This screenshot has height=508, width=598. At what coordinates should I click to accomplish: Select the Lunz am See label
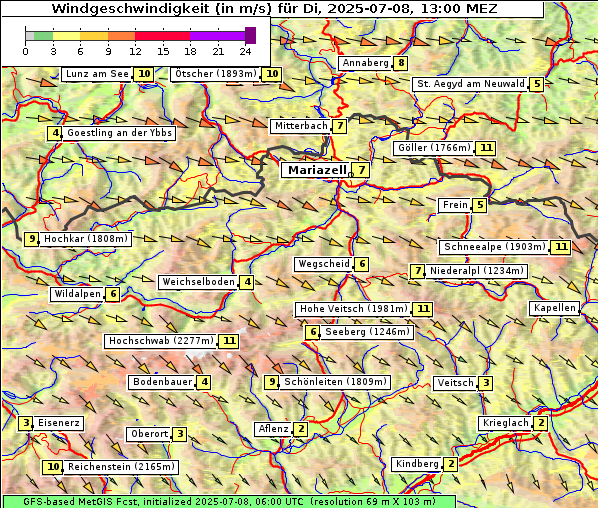[97, 74]
